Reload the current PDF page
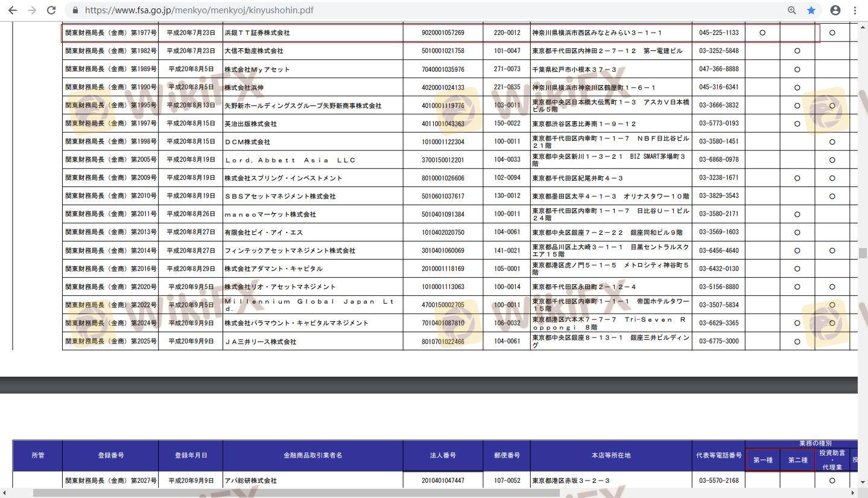Viewport: 868px width, 498px height. click(x=51, y=10)
